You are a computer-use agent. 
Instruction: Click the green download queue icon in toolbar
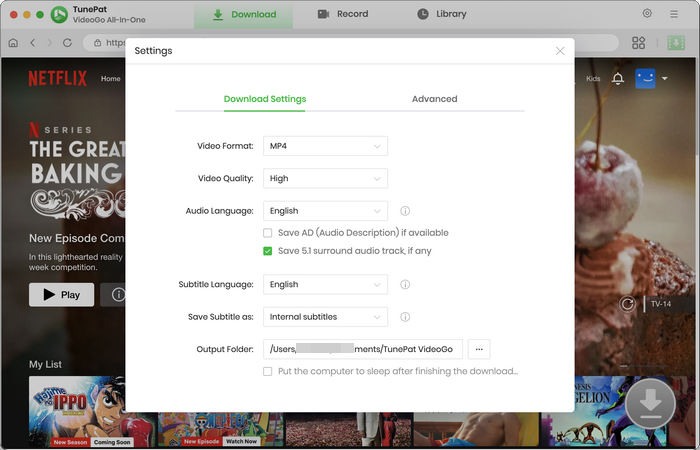(x=676, y=43)
